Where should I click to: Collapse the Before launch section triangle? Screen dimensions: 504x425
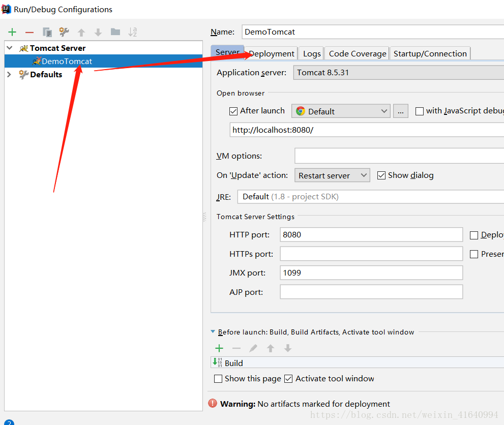coord(213,331)
